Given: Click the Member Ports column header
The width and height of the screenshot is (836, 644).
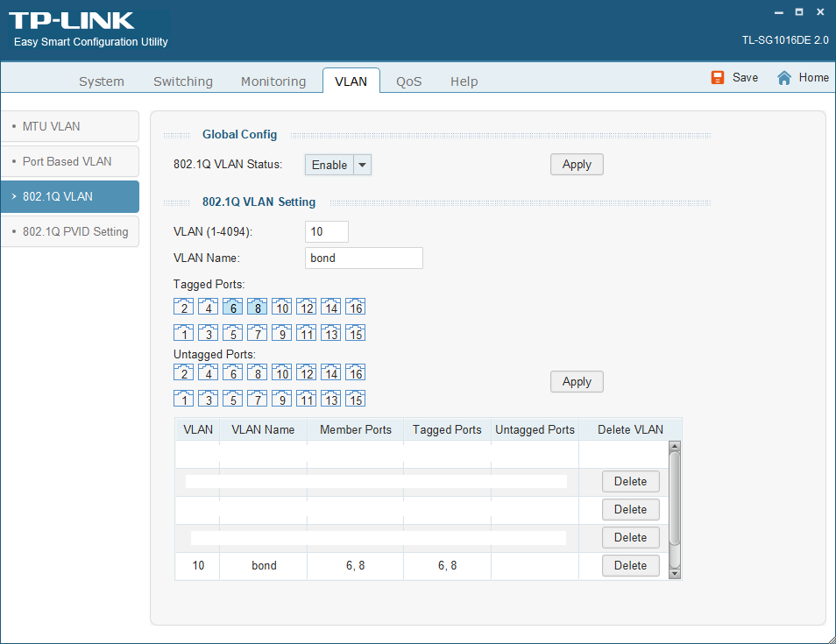Looking at the screenshot, I should pyautogui.click(x=356, y=429).
